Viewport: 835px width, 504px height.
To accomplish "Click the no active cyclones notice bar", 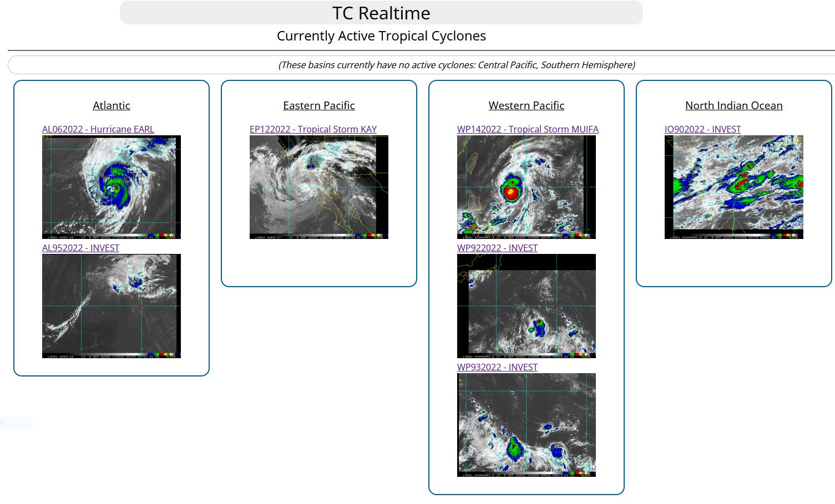I will (x=456, y=65).
